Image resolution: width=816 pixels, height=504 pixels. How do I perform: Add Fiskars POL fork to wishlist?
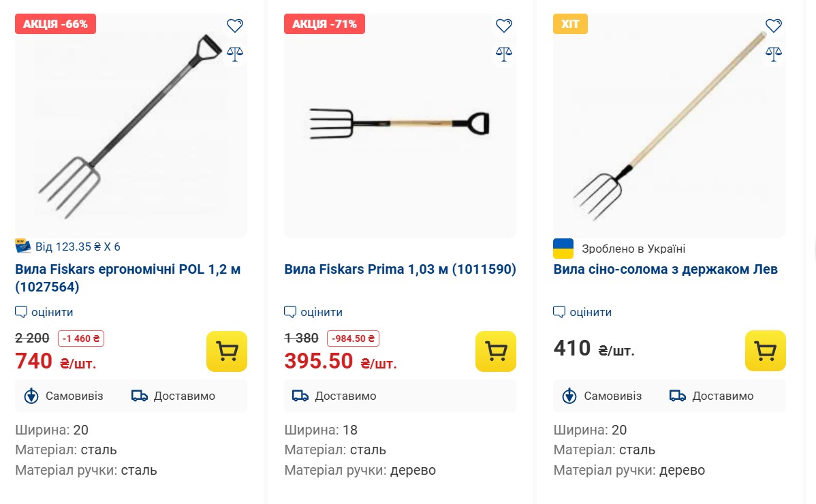(235, 26)
